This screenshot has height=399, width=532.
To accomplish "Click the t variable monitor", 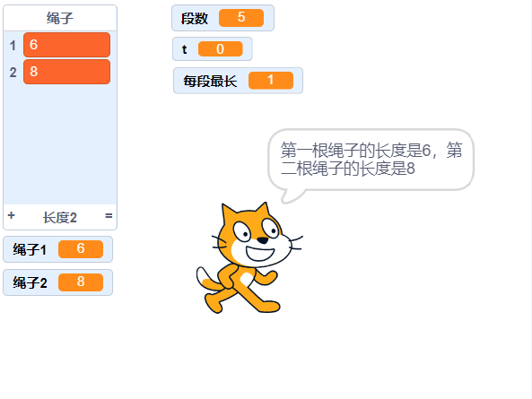I will 213,48.
